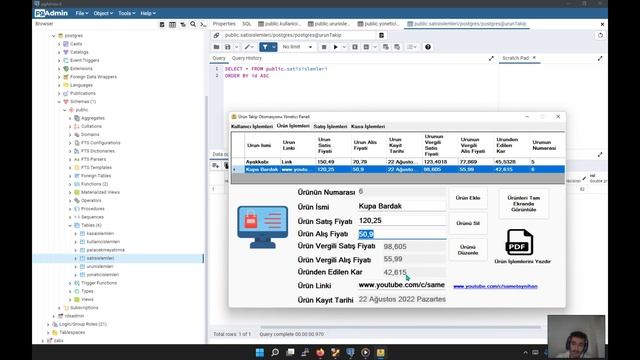The image size is (640, 360).
Task: Click the Save File disk icon
Action: click(x=227, y=47)
